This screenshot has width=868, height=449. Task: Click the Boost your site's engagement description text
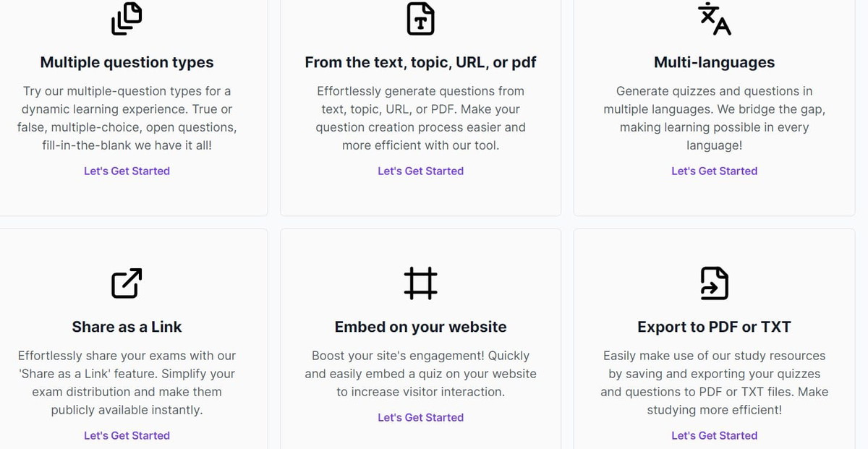(x=420, y=374)
